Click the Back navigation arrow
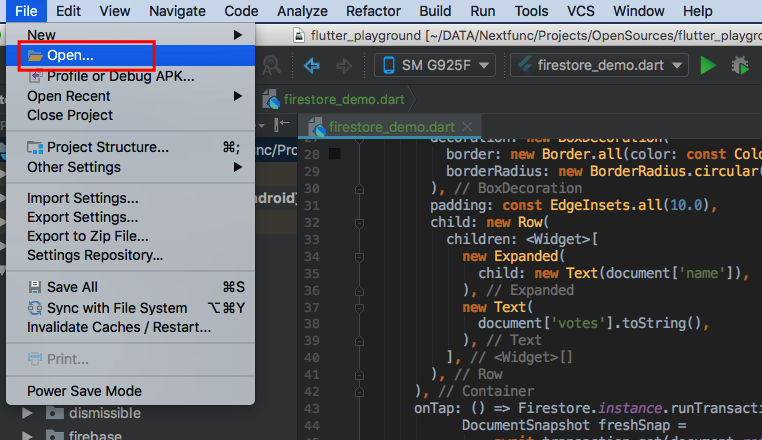The width and height of the screenshot is (762, 440). tap(311, 65)
